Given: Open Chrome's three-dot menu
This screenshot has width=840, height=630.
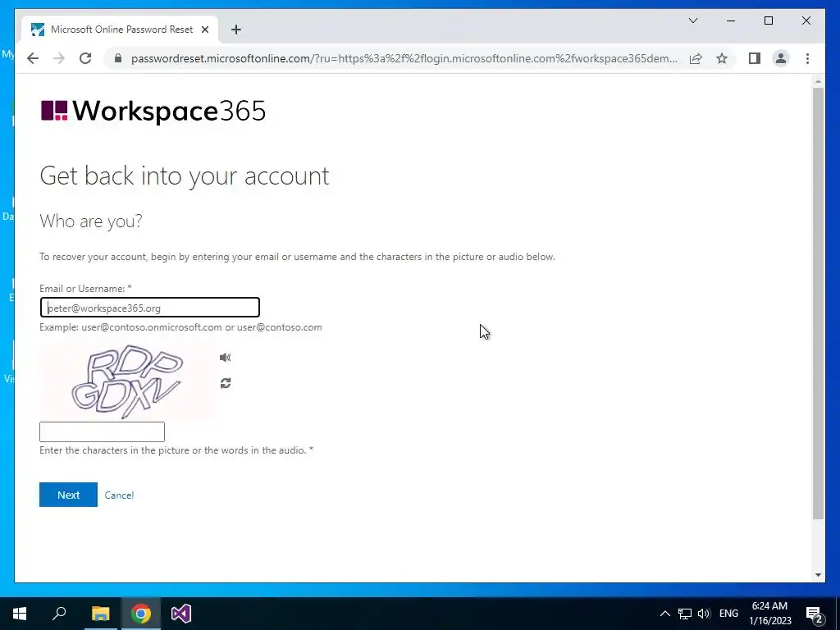Looking at the screenshot, I should (807, 58).
